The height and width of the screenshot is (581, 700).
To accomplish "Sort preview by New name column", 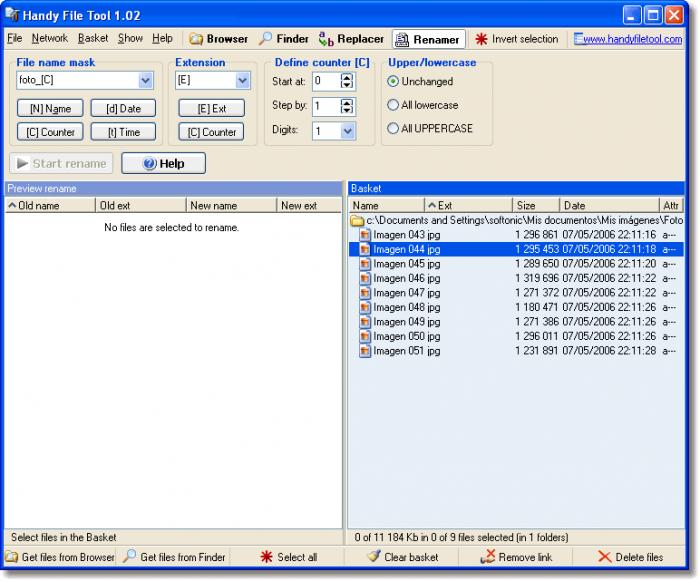I will (231, 205).
